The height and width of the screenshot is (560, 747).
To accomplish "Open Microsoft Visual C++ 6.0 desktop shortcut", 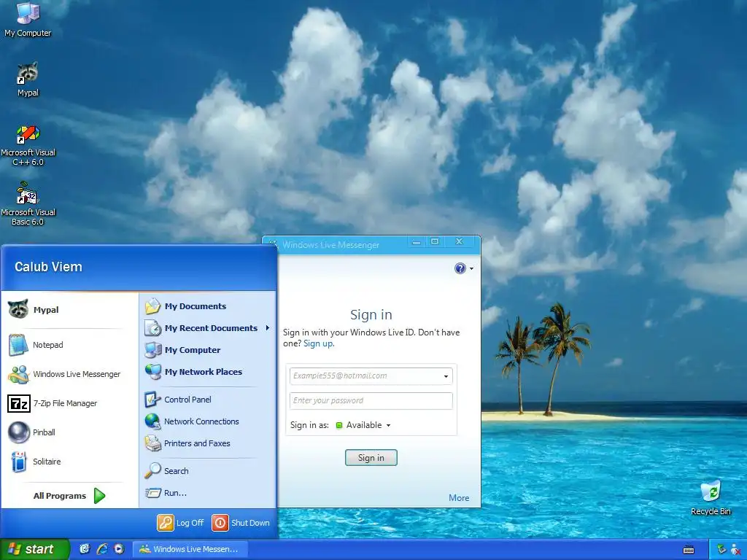I will (28, 145).
